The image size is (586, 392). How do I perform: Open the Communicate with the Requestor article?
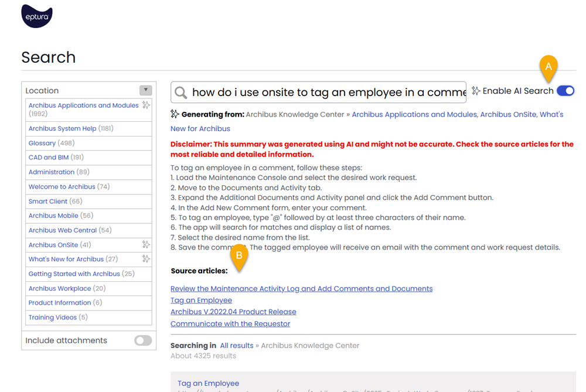[230, 323]
